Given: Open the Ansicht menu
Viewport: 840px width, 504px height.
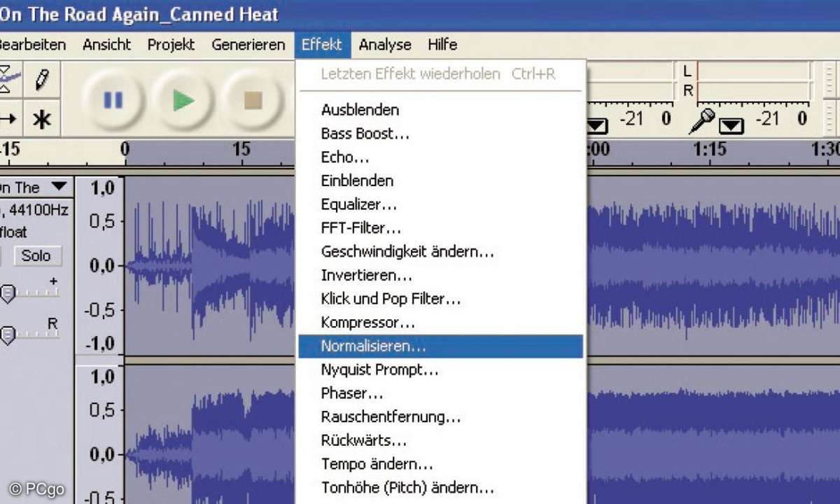Looking at the screenshot, I should pos(106,45).
